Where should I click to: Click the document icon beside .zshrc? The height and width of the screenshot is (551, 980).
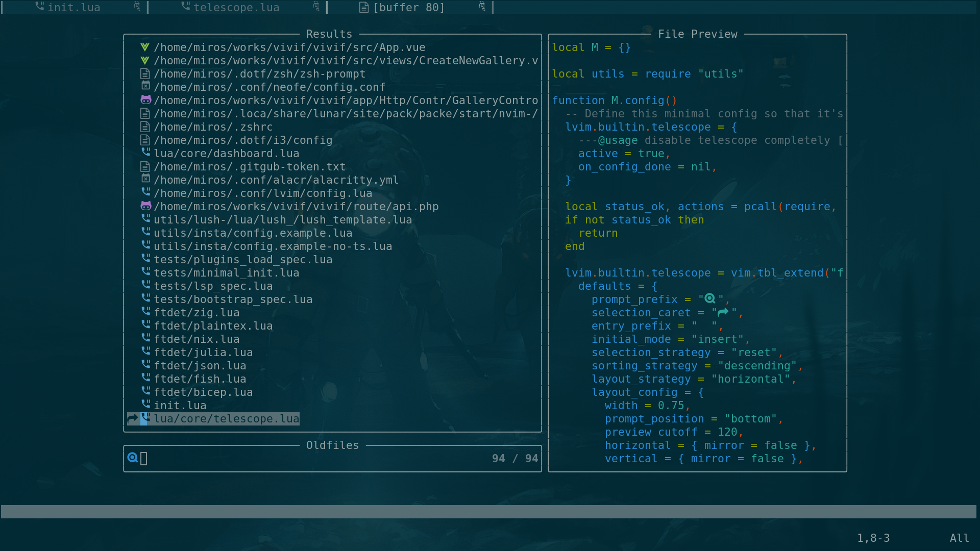pyautogui.click(x=145, y=126)
